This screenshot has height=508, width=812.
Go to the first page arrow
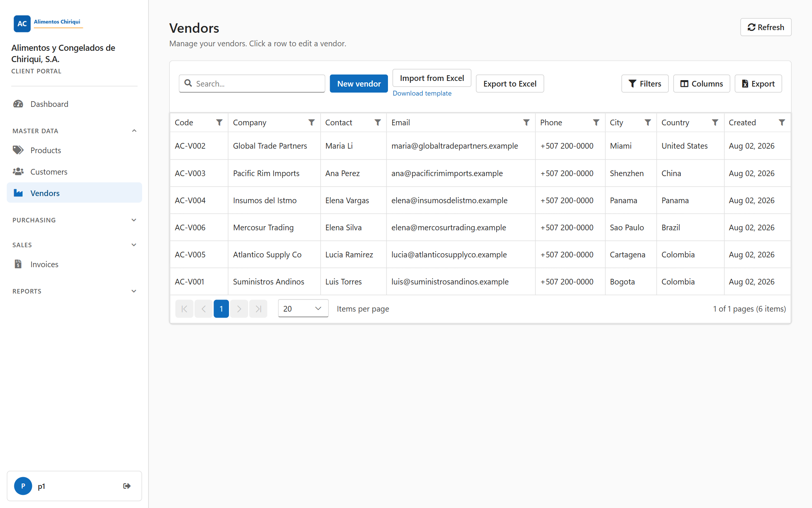(184, 309)
